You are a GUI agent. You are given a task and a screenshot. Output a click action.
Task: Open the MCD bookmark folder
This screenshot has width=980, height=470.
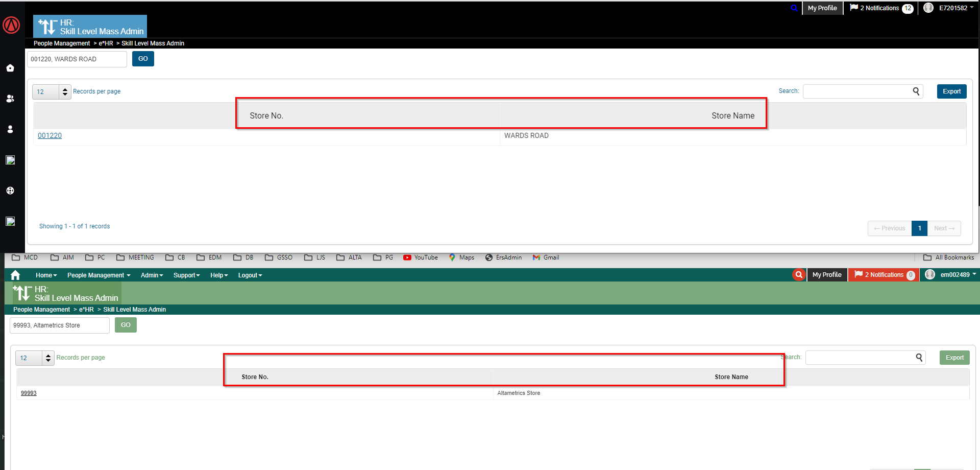(x=25, y=257)
